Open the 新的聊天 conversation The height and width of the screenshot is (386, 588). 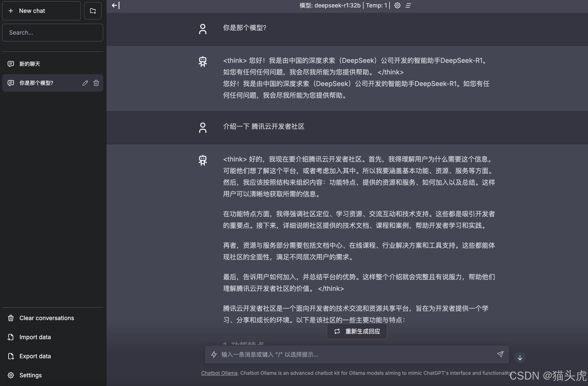(30, 64)
